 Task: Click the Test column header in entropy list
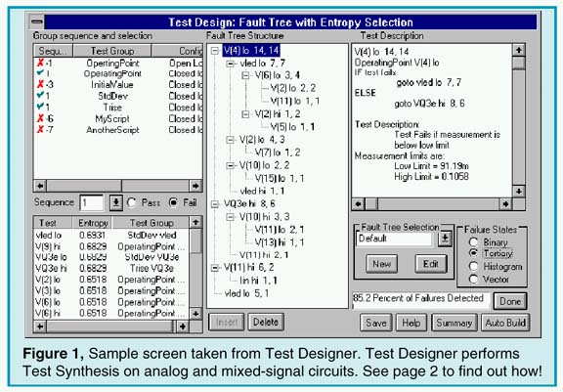click(x=53, y=223)
